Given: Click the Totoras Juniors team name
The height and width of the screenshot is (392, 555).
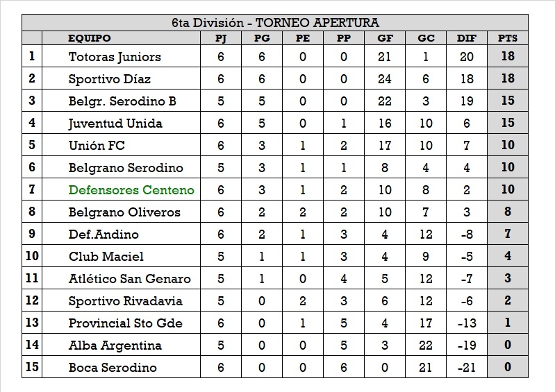Looking at the screenshot, I should point(115,57).
